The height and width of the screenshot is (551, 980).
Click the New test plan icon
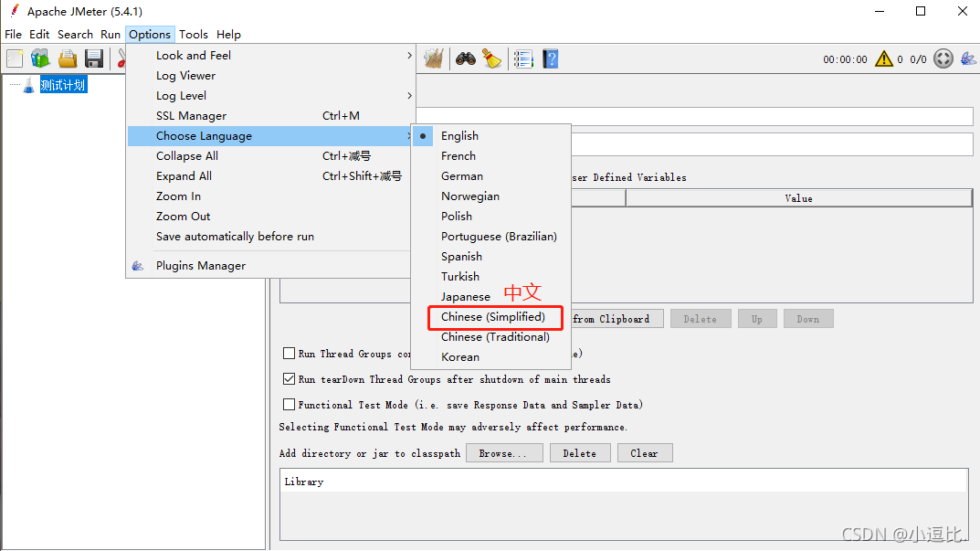(x=15, y=58)
